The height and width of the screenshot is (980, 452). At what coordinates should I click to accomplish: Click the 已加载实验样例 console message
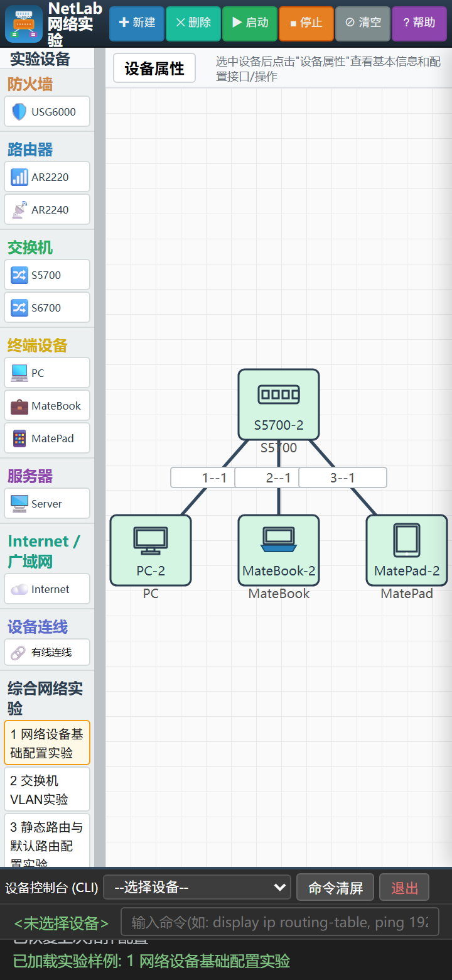pos(151,961)
